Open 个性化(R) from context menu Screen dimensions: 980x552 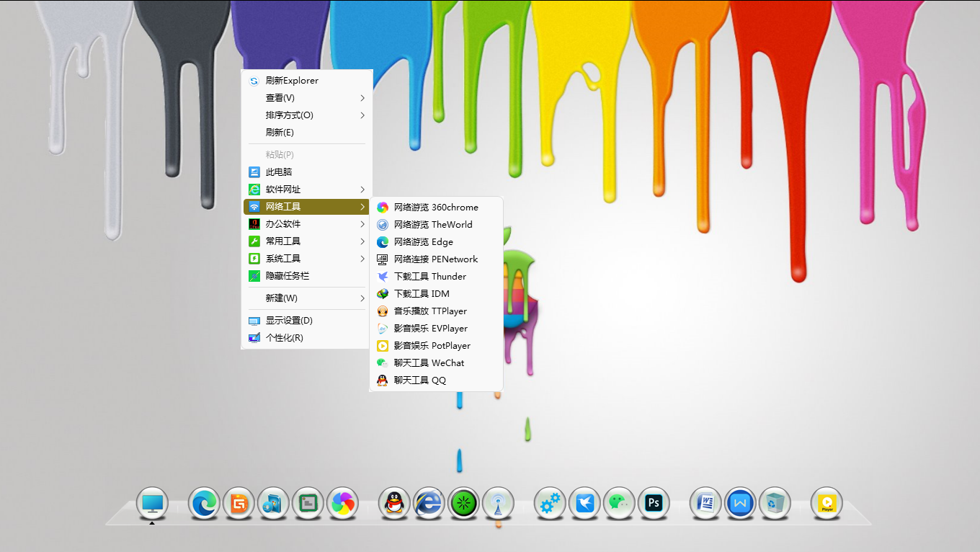pyautogui.click(x=306, y=338)
